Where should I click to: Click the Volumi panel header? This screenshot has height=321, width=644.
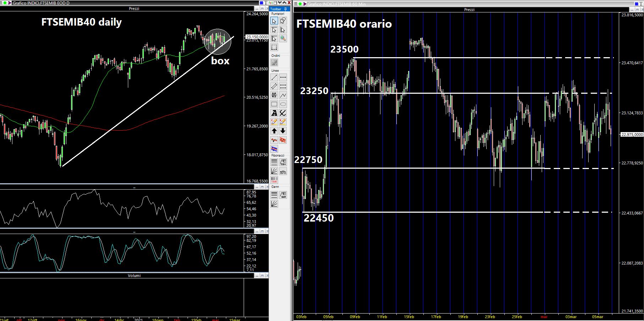click(134, 276)
